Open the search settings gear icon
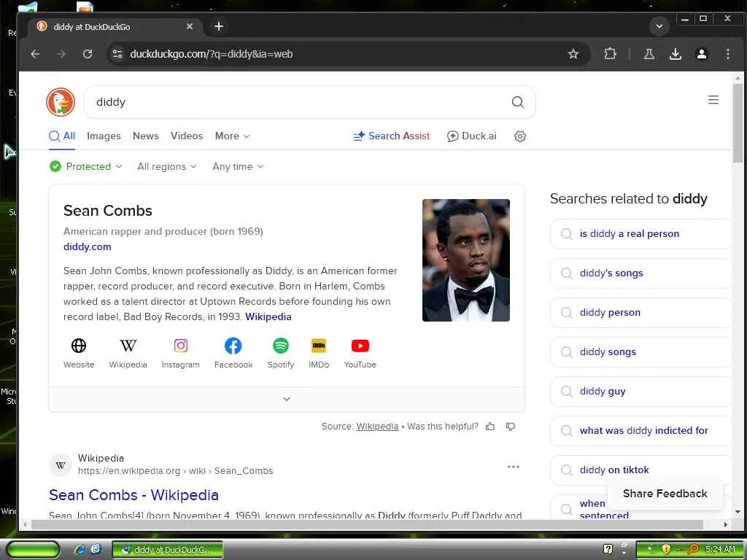Viewport: 747px width, 560px height. pos(519,136)
